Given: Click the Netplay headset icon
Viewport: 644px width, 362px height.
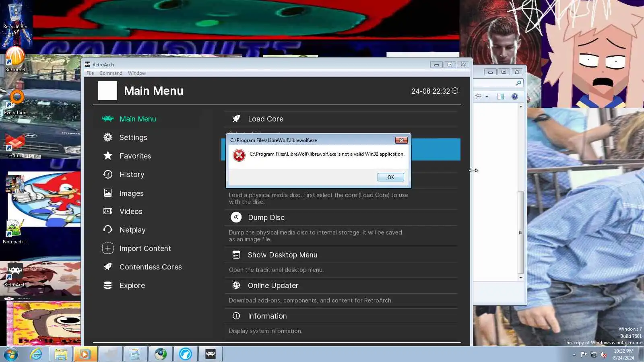Looking at the screenshot, I should click(108, 230).
